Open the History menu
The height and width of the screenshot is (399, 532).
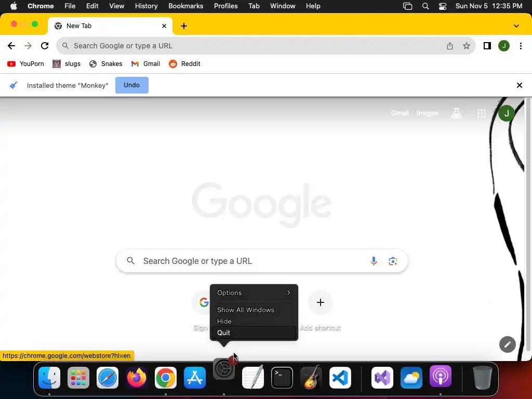[146, 6]
